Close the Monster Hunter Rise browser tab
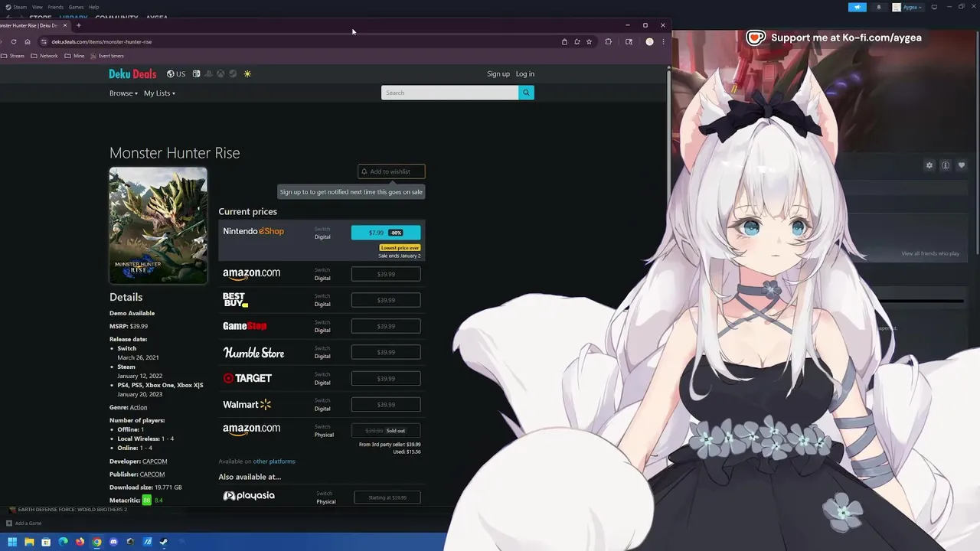The height and width of the screenshot is (551, 980). (x=65, y=25)
